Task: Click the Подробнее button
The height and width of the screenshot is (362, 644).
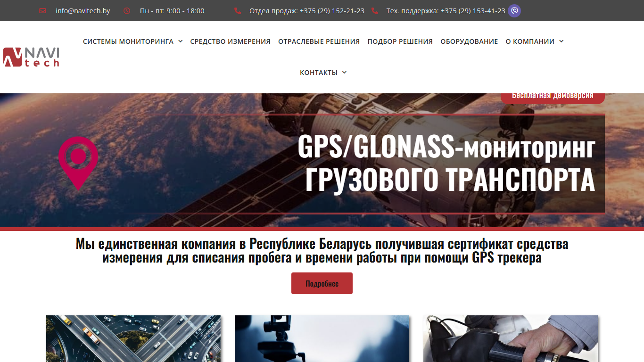Action: 322,283
